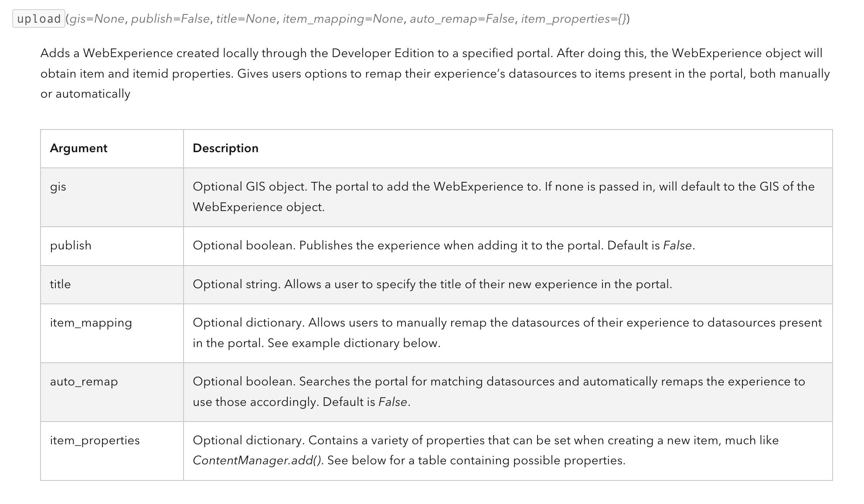Click italic False in auto_remap description
The image size is (864, 504).
[x=392, y=402]
